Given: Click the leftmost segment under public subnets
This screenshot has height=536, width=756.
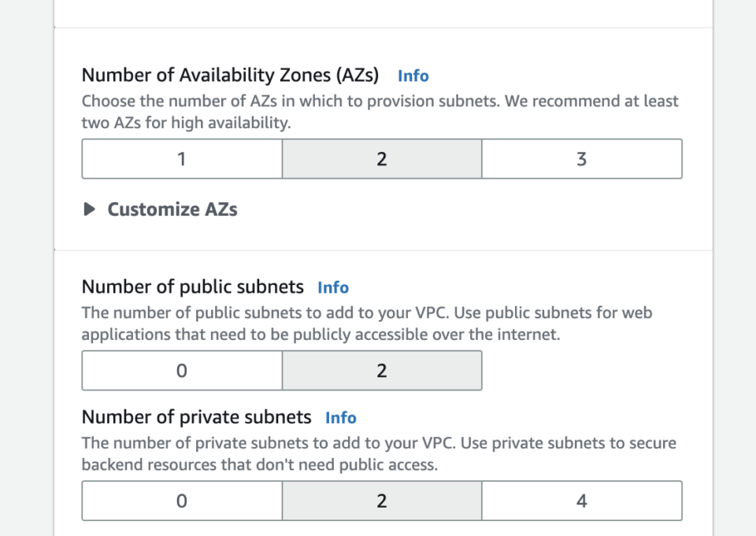Looking at the screenshot, I should [181, 370].
